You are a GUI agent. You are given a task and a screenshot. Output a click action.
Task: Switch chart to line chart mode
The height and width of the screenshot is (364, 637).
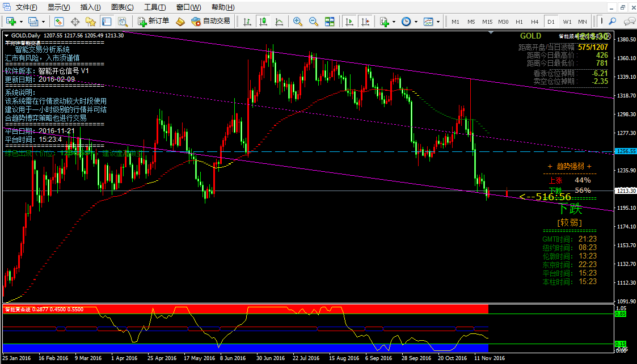click(x=279, y=22)
